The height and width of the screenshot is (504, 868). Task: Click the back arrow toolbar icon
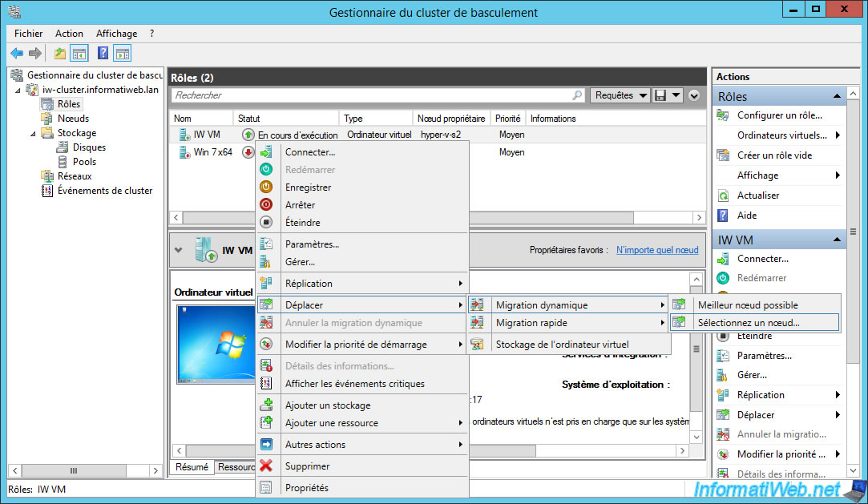coord(17,54)
